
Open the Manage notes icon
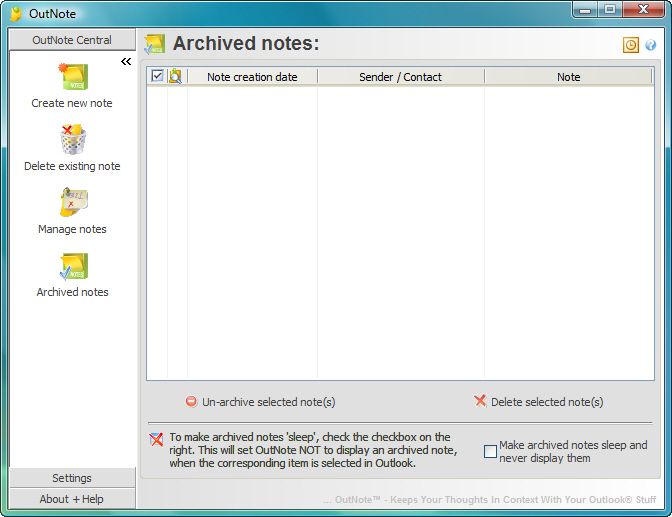(x=73, y=202)
